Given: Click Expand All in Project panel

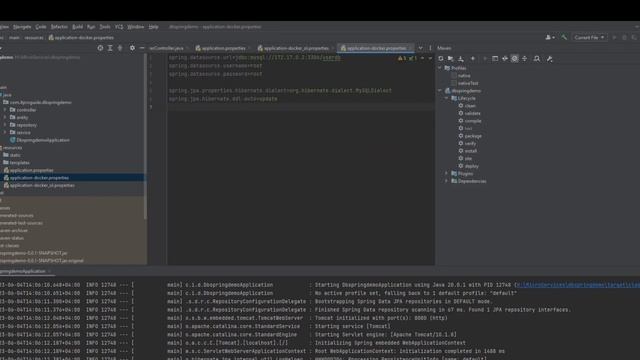Looking at the screenshot, I should (110, 48).
